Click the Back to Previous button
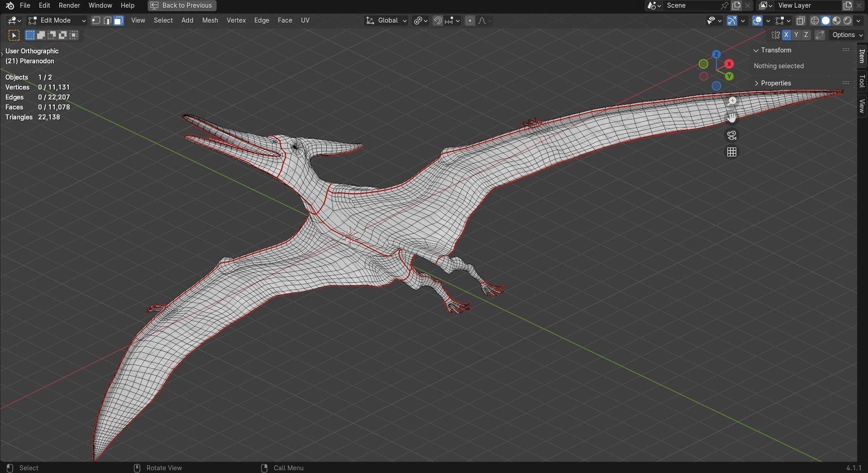Image resolution: width=868 pixels, height=473 pixels. tap(182, 5)
